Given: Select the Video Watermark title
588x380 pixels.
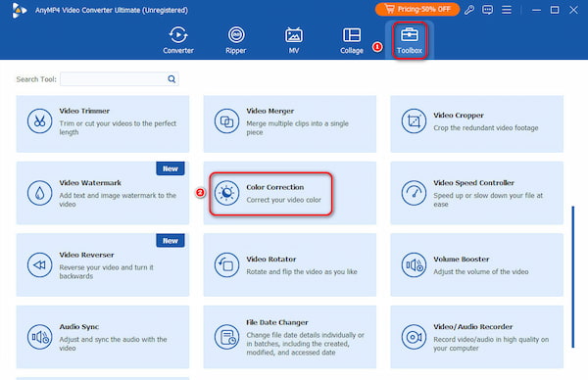Looking at the screenshot, I should [90, 183].
